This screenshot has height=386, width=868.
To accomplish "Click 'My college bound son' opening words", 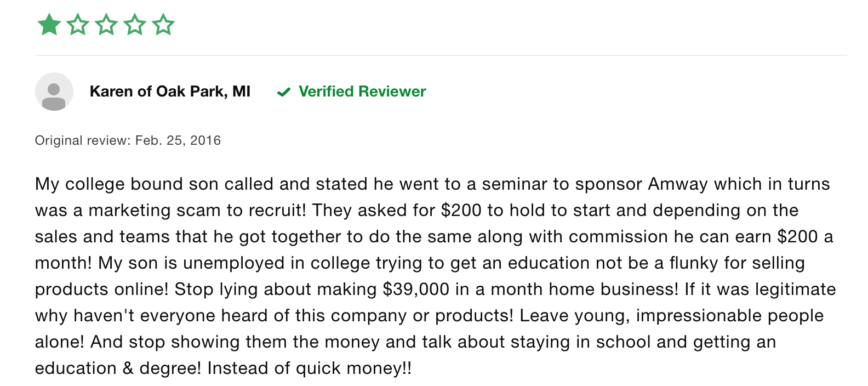I will click(x=123, y=184).
